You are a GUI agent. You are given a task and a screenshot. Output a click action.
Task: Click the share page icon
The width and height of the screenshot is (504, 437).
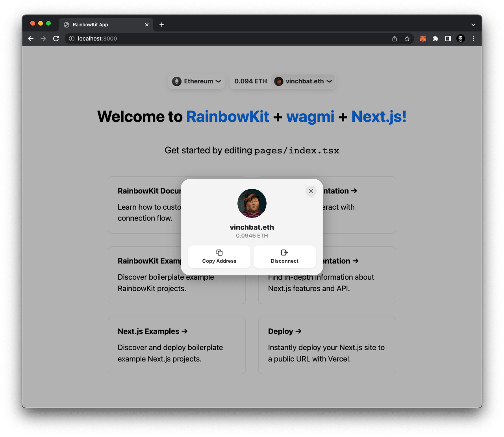(395, 39)
